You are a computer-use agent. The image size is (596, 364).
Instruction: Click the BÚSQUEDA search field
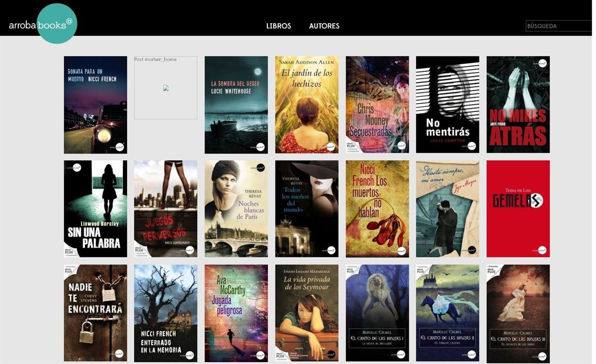558,26
